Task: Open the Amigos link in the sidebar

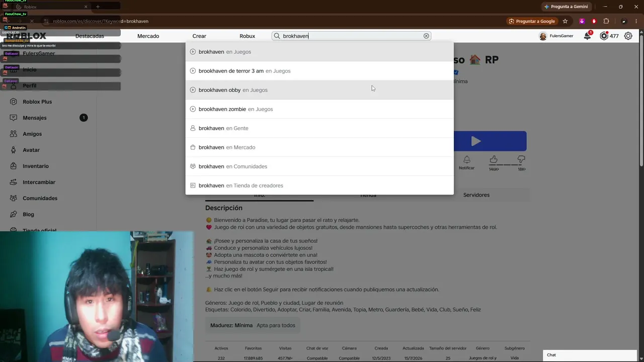Action: 32,134
